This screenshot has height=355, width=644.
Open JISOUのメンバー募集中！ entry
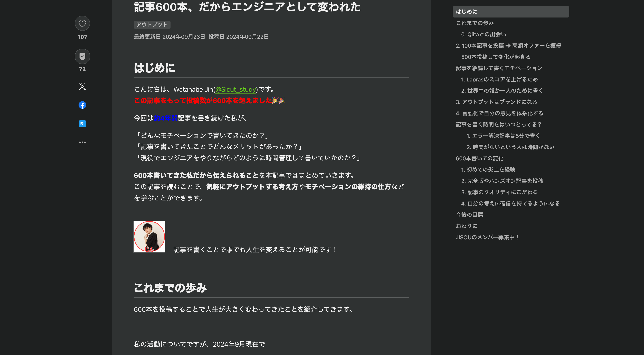click(x=487, y=237)
